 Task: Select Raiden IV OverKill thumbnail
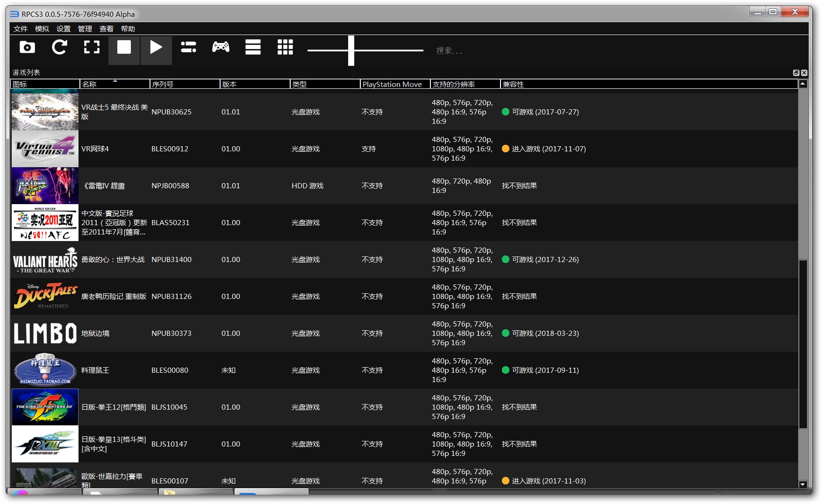pyautogui.click(x=45, y=185)
